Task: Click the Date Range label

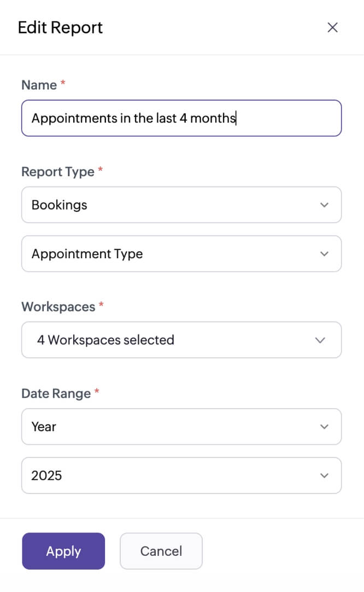Action: click(x=56, y=393)
